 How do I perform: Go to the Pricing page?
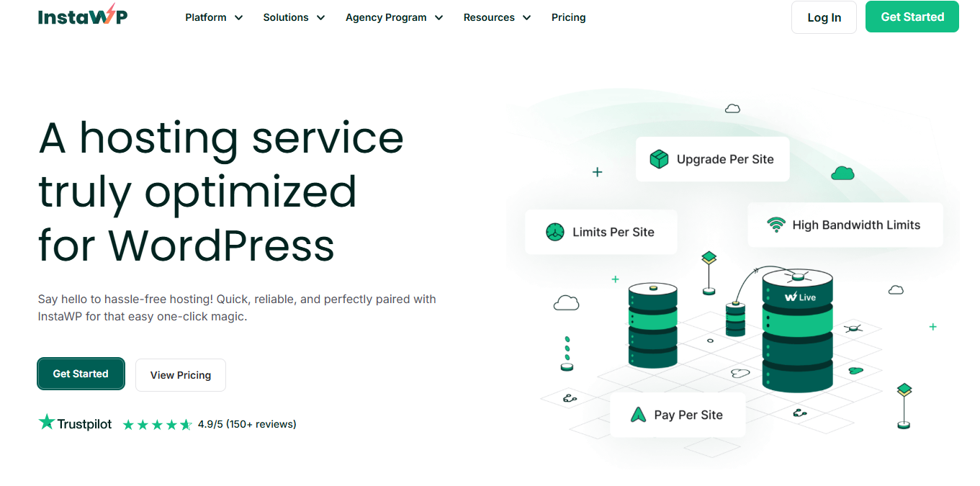(568, 17)
